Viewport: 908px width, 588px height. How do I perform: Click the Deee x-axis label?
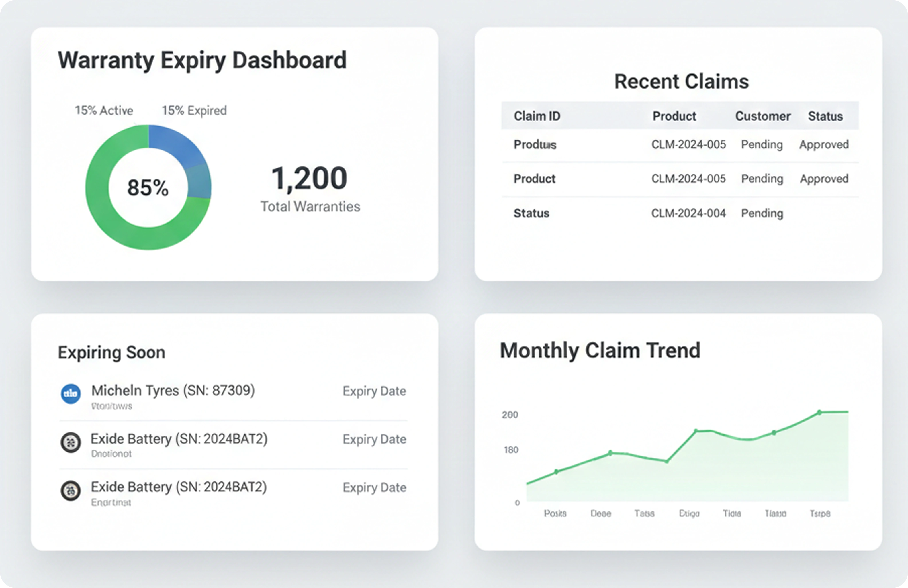pyautogui.click(x=601, y=514)
